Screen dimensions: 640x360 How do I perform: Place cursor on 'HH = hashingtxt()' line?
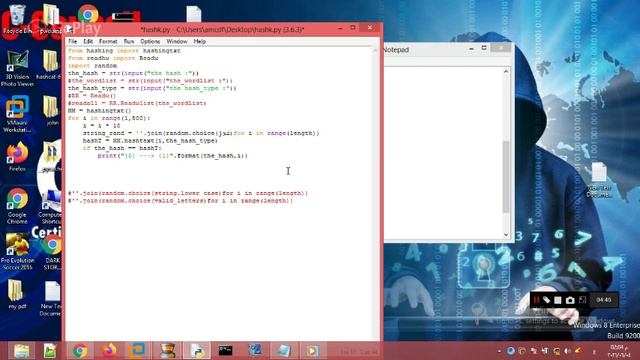[100, 111]
